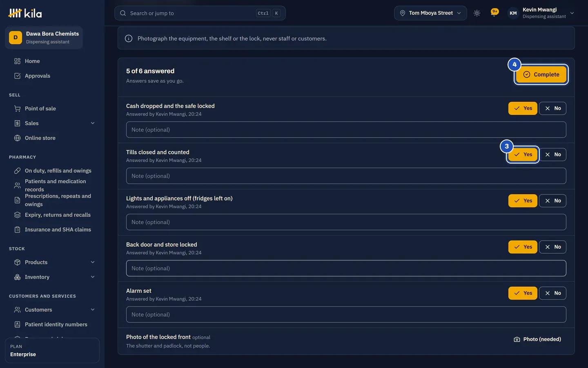Click the Complete button
The width and height of the screenshot is (588, 368).
541,74
